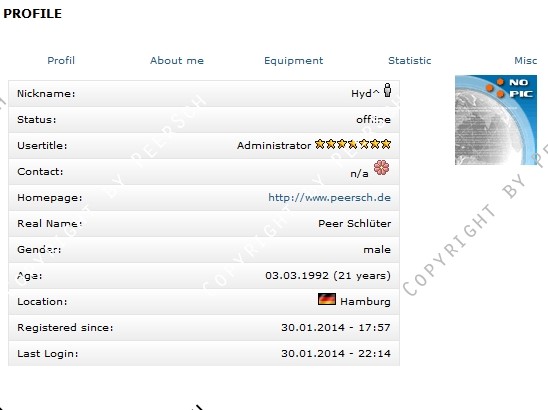Open the About me tab
The width and height of the screenshot is (548, 410).
(x=177, y=60)
